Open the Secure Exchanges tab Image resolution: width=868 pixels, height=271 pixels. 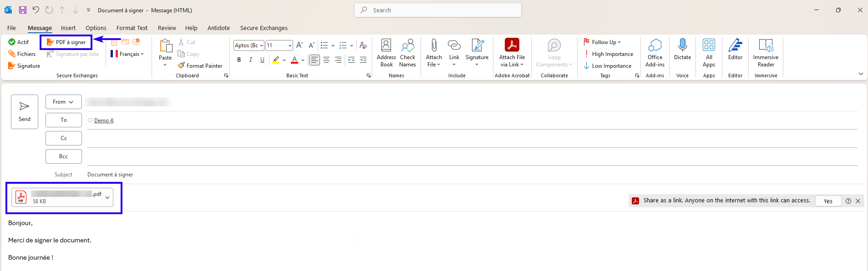tap(264, 28)
